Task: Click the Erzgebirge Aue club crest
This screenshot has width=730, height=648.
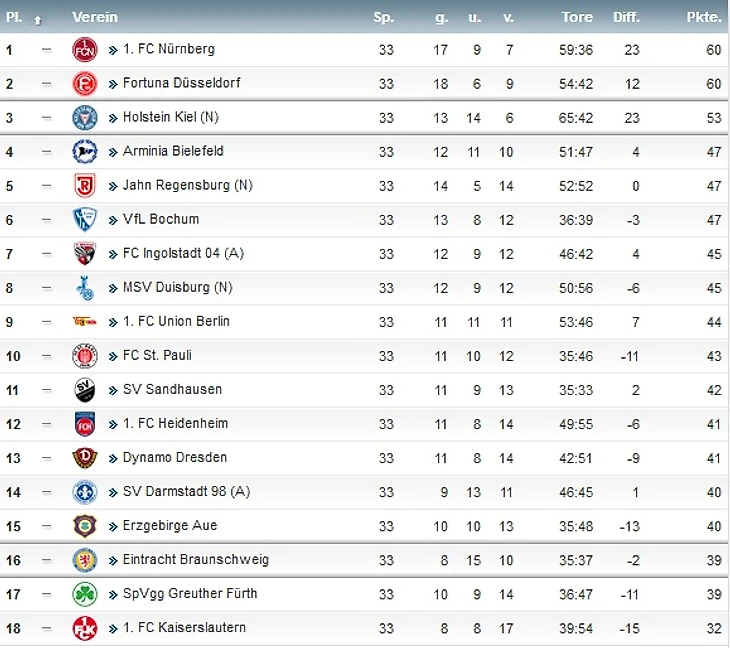Action: click(84, 526)
